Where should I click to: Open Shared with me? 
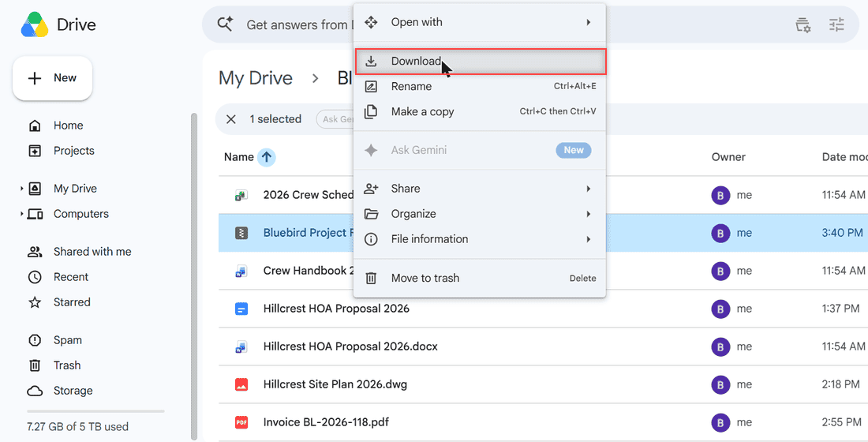[92, 252]
